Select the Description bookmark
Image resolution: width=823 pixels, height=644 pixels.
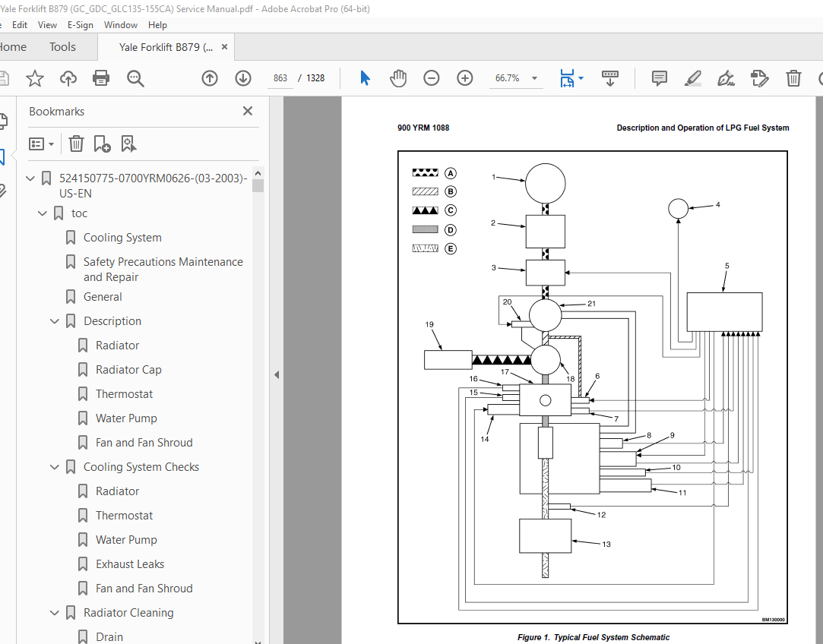click(x=112, y=321)
